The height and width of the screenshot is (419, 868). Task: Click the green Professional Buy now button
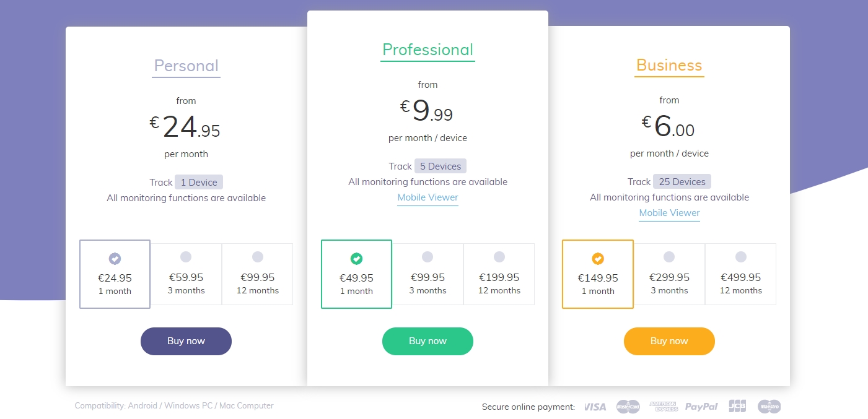427,341
